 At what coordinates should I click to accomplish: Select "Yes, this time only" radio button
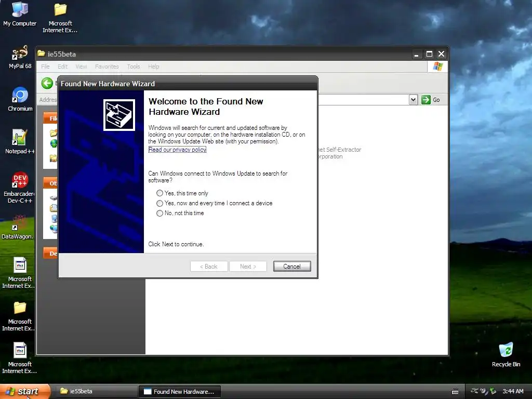(159, 193)
